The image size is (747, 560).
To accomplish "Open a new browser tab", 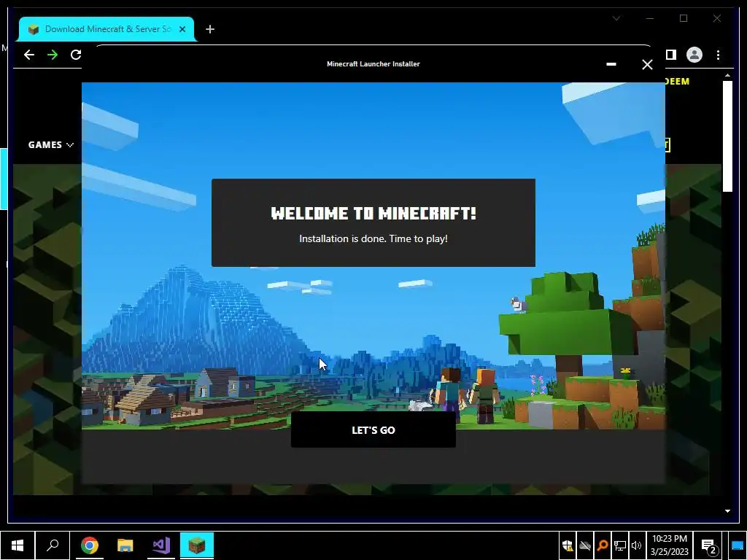I will coord(210,29).
